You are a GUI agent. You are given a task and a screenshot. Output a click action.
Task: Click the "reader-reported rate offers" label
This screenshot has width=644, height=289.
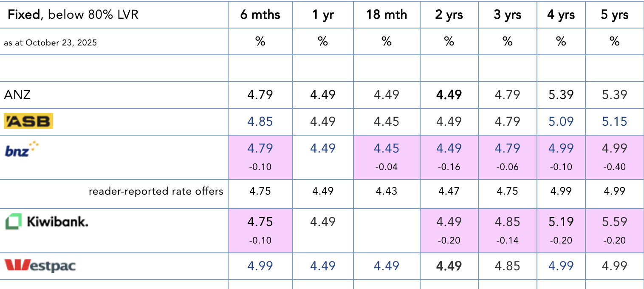click(156, 191)
